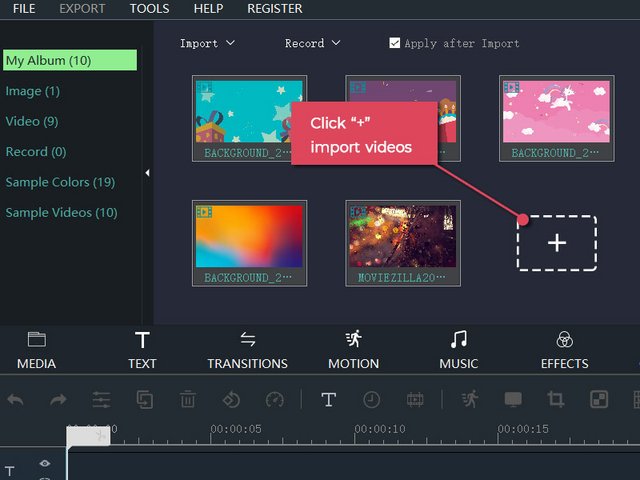Viewport: 640px width, 480px height.
Task: Click timeline ruler at 00:00:10
Action: point(380,429)
